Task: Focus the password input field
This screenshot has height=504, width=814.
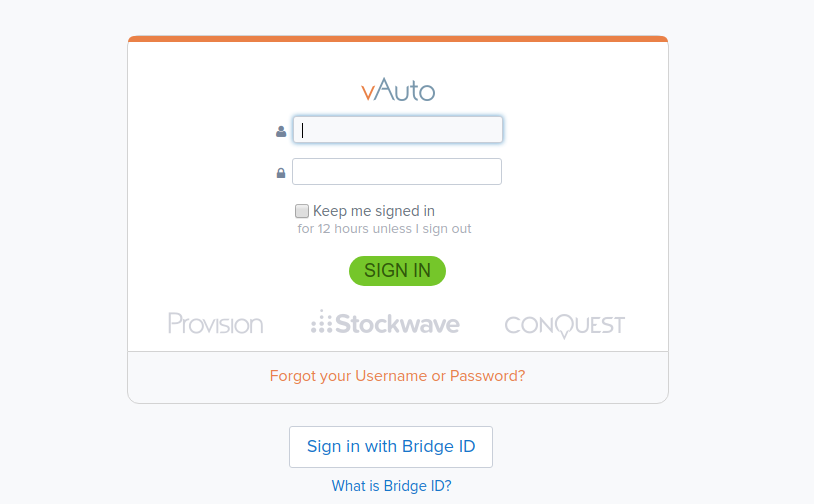Action: point(397,172)
